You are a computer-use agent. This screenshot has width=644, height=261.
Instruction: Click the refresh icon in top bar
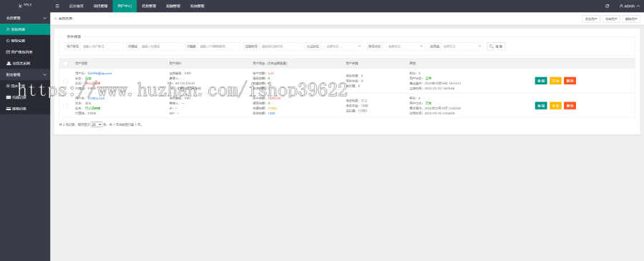607,6
